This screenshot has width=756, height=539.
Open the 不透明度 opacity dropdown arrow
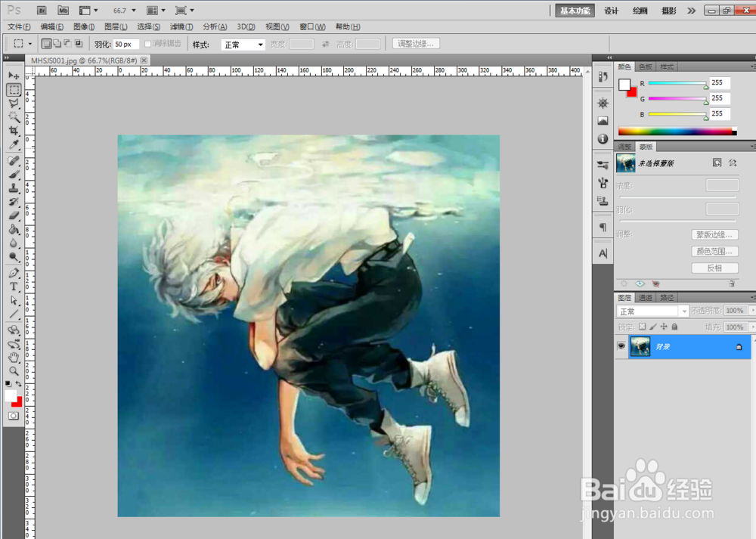(753, 311)
